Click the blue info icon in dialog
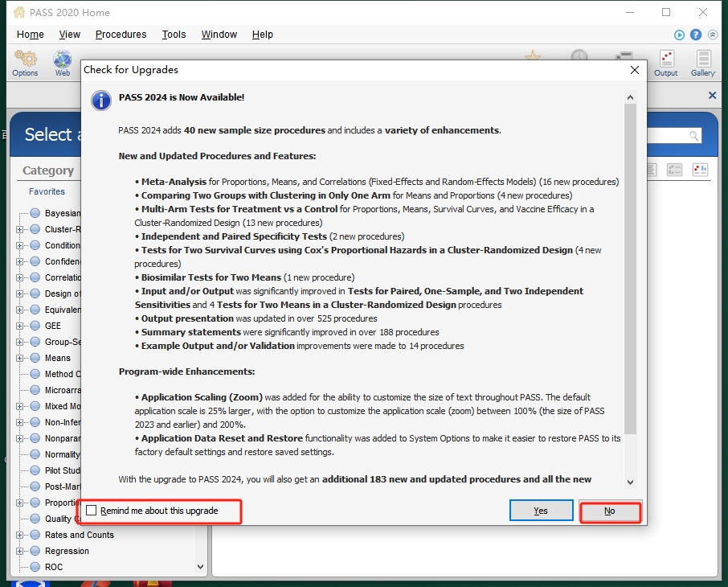Screen dimensions: 728x587 (100, 101)
